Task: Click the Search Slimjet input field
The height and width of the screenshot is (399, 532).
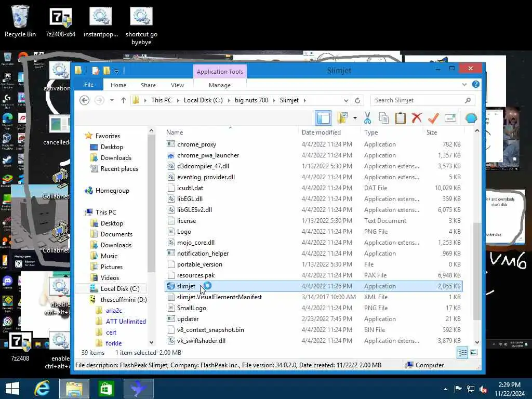Action: pyautogui.click(x=423, y=100)
